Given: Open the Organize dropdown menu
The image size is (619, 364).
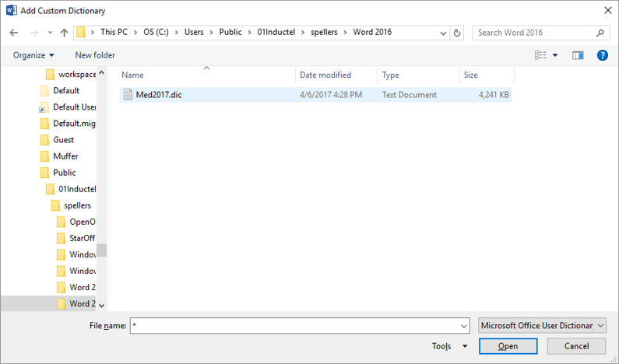Looking at the screenshot, I should click(33, 55).
